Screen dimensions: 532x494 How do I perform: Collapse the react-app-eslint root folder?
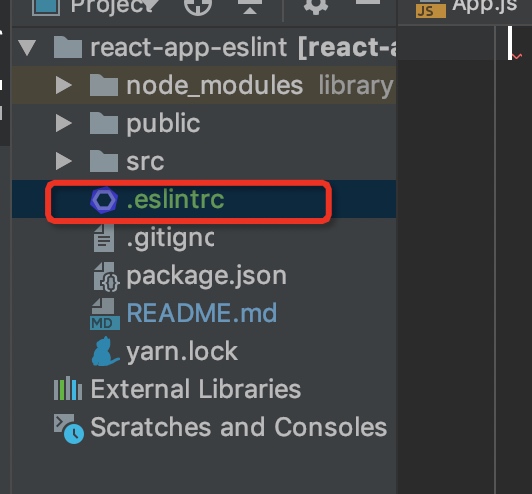pos(27,48)
